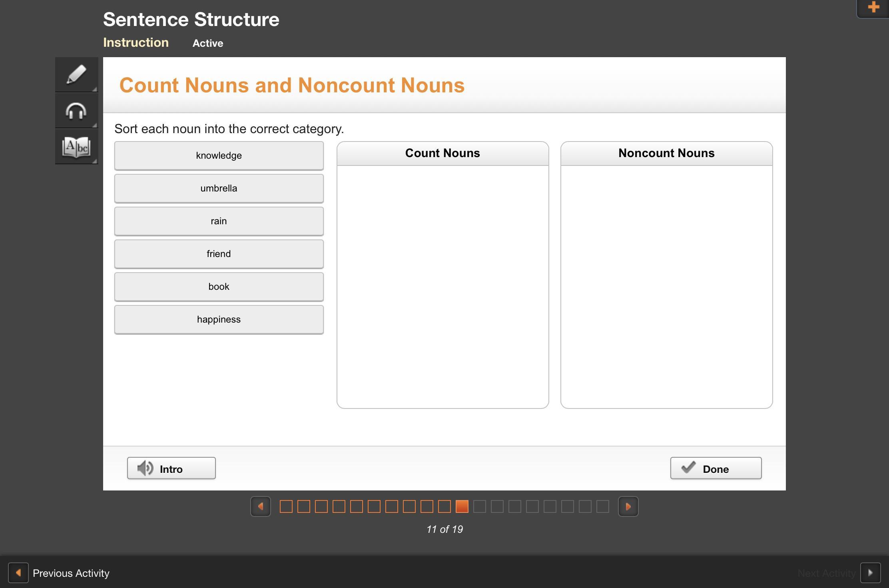Viewport: 889px width, 588px height.
Task: Click the Next Activity arrow icon
Action: click(x=870, y=573)
